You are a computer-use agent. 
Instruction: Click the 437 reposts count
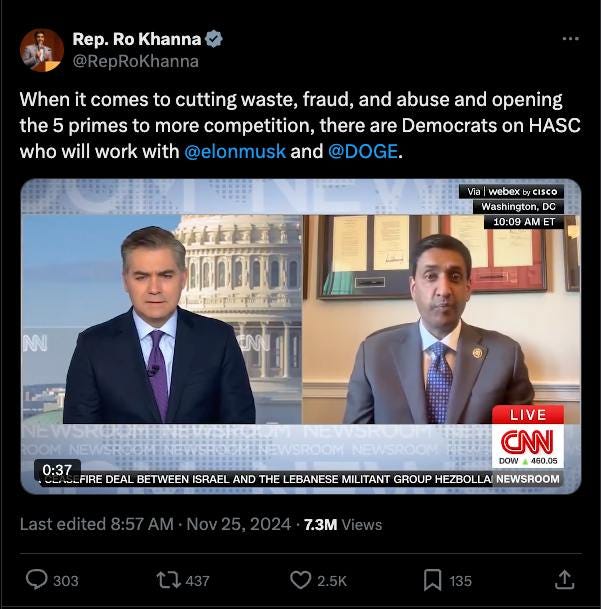coord(197,581)
